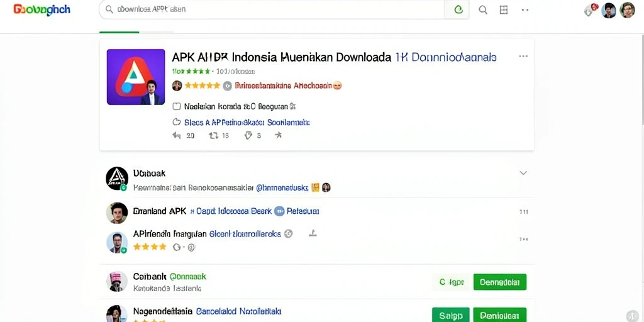Open the Slaes A APPetino link
This screenshot has height=322, width=644.
pyautogui.click(x=247, y=123)
